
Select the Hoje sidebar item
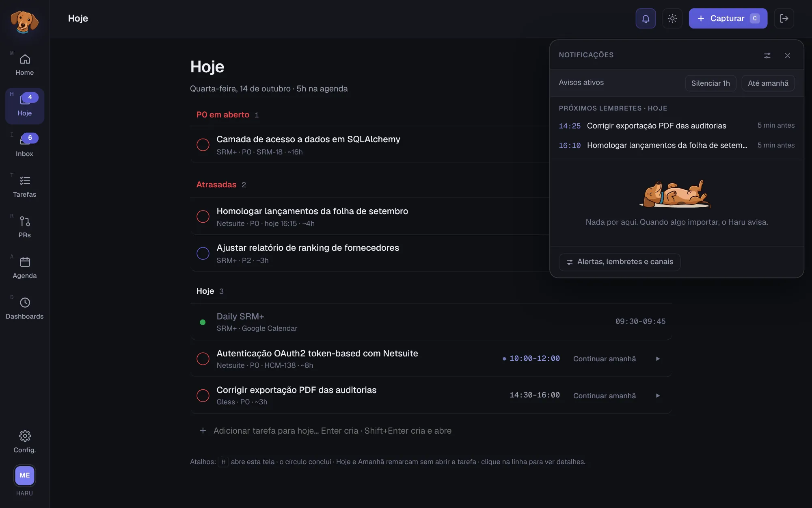[25, 106]
